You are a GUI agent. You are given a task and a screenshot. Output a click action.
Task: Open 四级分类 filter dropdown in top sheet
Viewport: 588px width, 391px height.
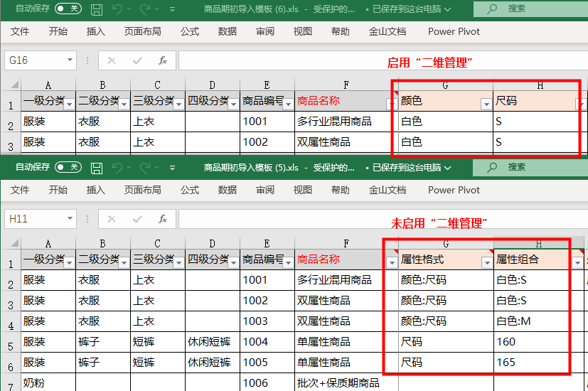click(234, 105)
